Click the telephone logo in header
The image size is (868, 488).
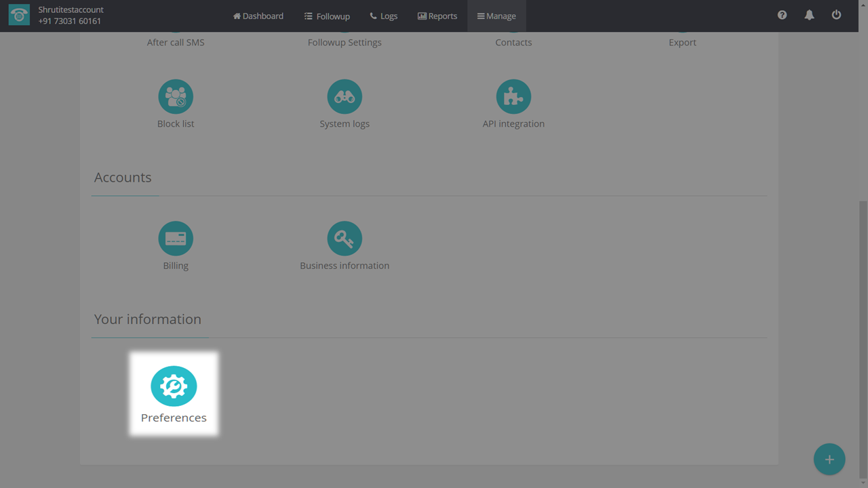(x=19, y=16)
